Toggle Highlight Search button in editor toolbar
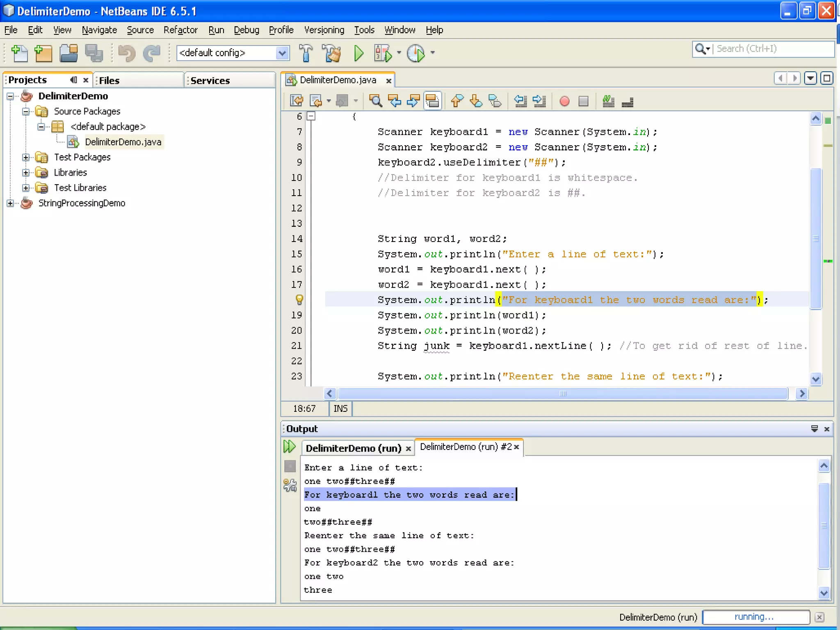This screenshot has width=840, height=630. (x=432, y=101)
